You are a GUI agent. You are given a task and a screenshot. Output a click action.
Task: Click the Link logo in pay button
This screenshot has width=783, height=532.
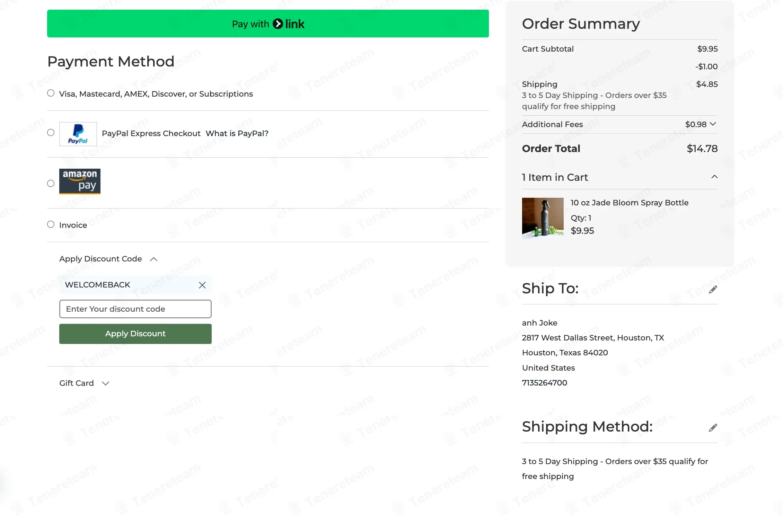289,24
